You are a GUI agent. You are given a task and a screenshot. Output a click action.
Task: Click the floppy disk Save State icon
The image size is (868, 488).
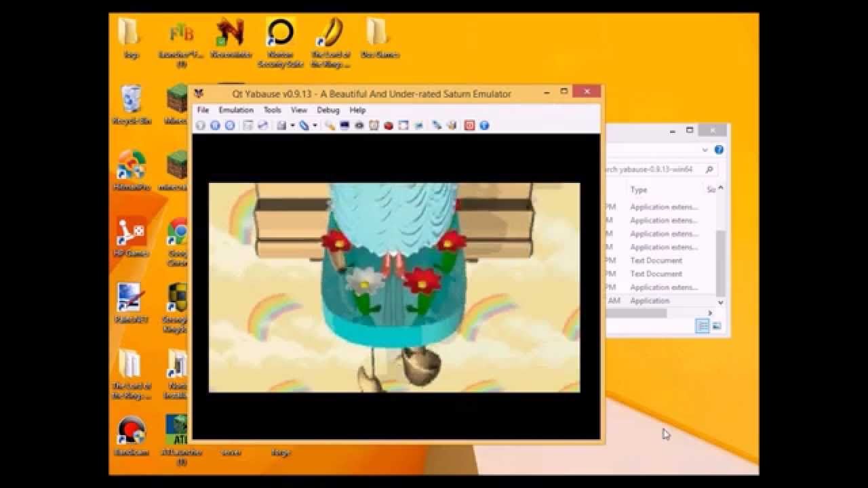(x=281, y=125)
